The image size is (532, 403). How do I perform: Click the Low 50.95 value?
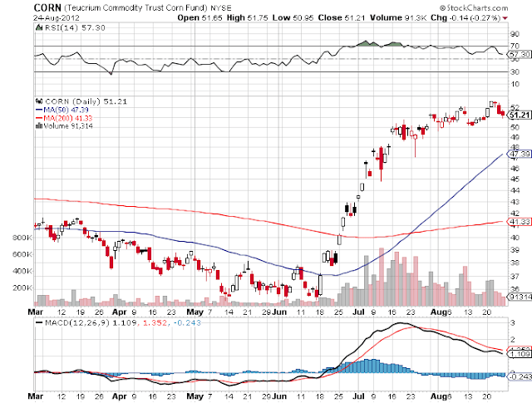point(293,18)
